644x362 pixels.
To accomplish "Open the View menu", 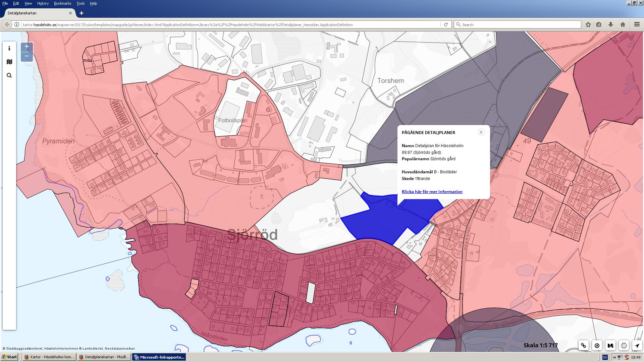I will (28, 3).
